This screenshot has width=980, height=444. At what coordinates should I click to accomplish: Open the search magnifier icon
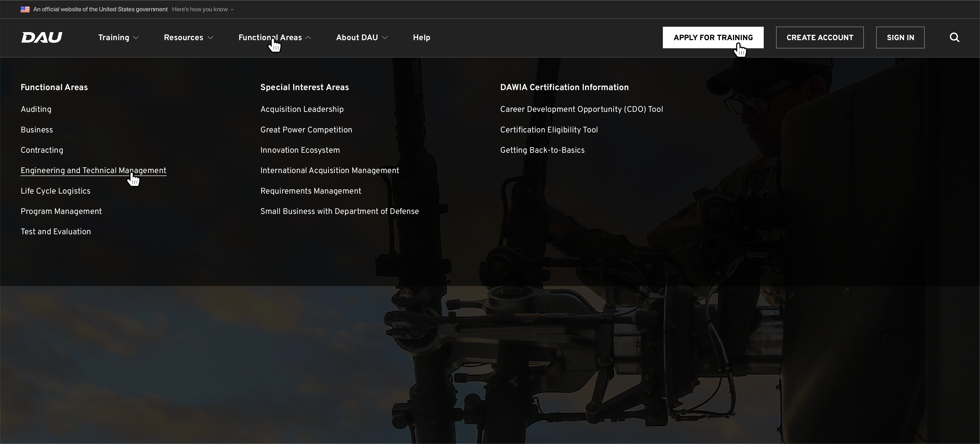click(x=954, y=37)
